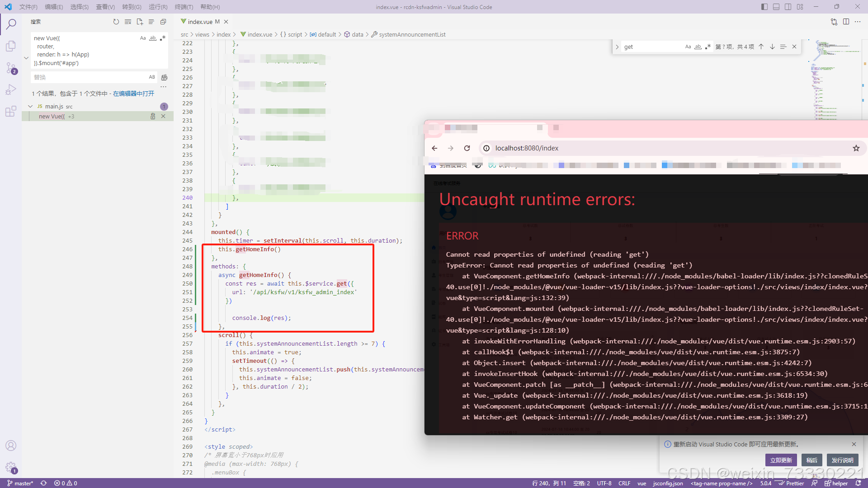Open the 终端(T) menu
The height and width of the screenshot is (488, 868).
(x=184, y=7)
